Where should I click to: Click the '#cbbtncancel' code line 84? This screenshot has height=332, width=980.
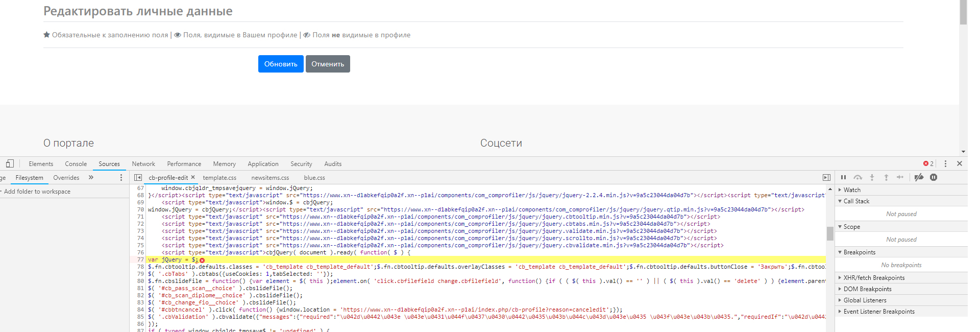(x=385, y=310)
